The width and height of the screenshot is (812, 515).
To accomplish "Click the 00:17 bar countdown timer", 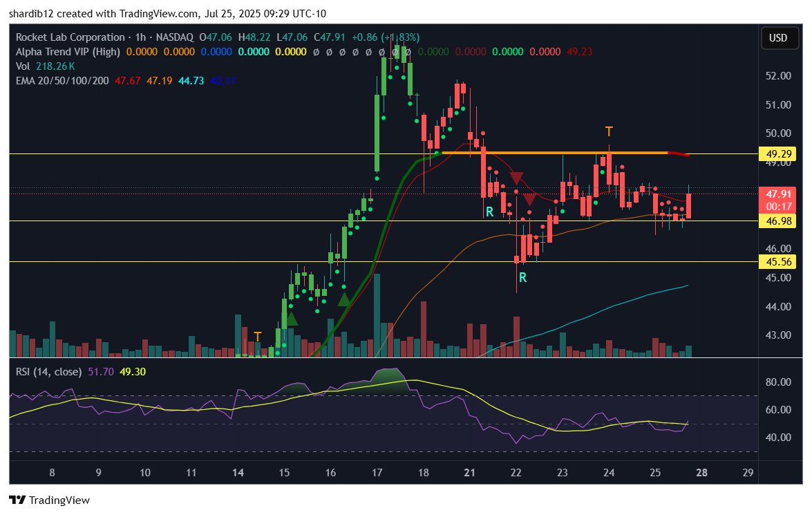I will tap(778, 206).
